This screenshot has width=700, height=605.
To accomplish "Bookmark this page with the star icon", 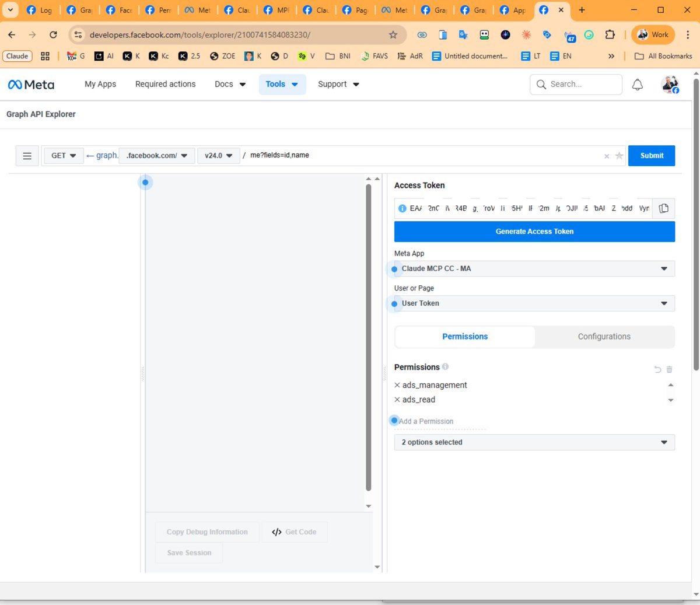I will 393,35.
